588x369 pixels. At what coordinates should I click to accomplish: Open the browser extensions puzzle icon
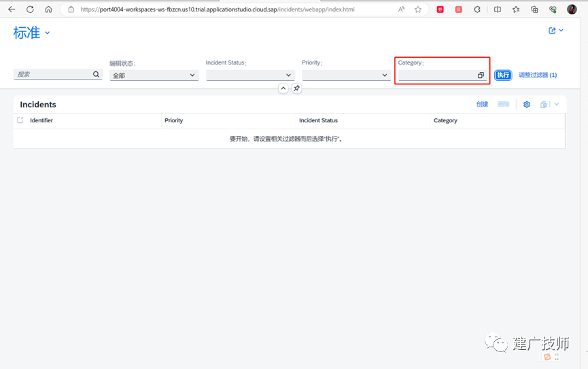[477, 10]
